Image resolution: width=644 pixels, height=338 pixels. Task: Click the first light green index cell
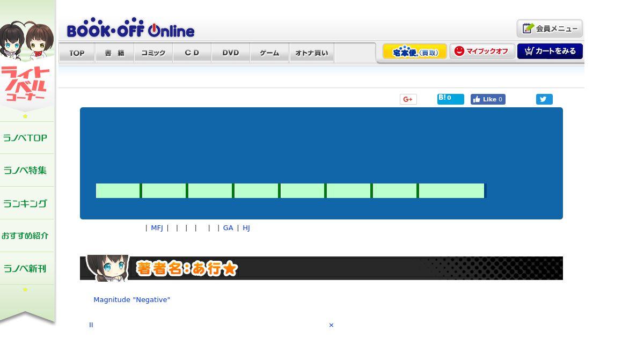[x=118, y=190]
